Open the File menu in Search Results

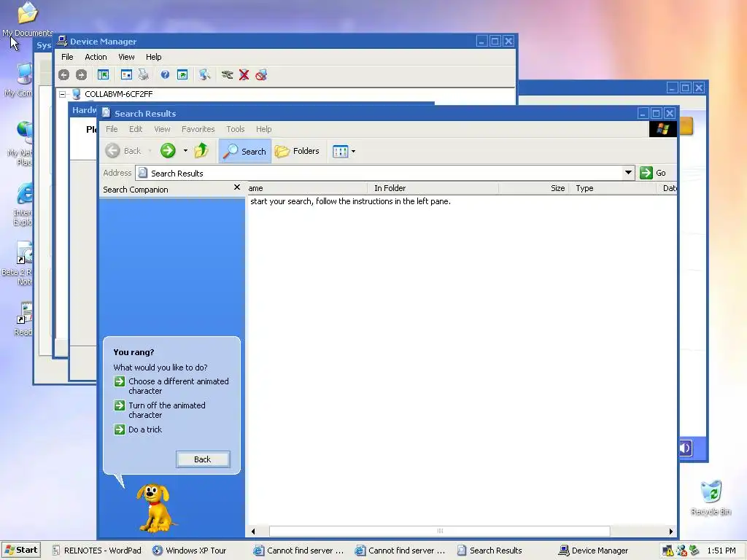point(112,129)
